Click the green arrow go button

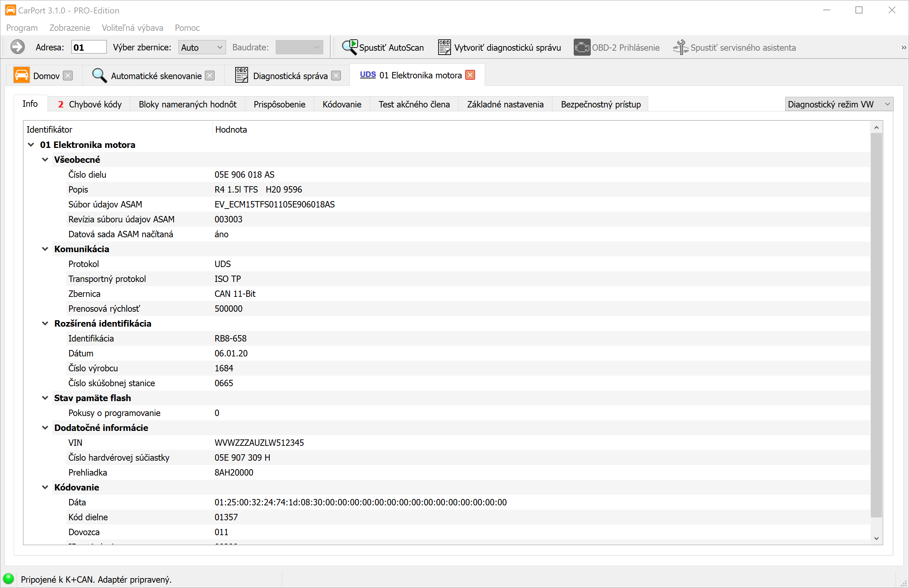[18, 48]
